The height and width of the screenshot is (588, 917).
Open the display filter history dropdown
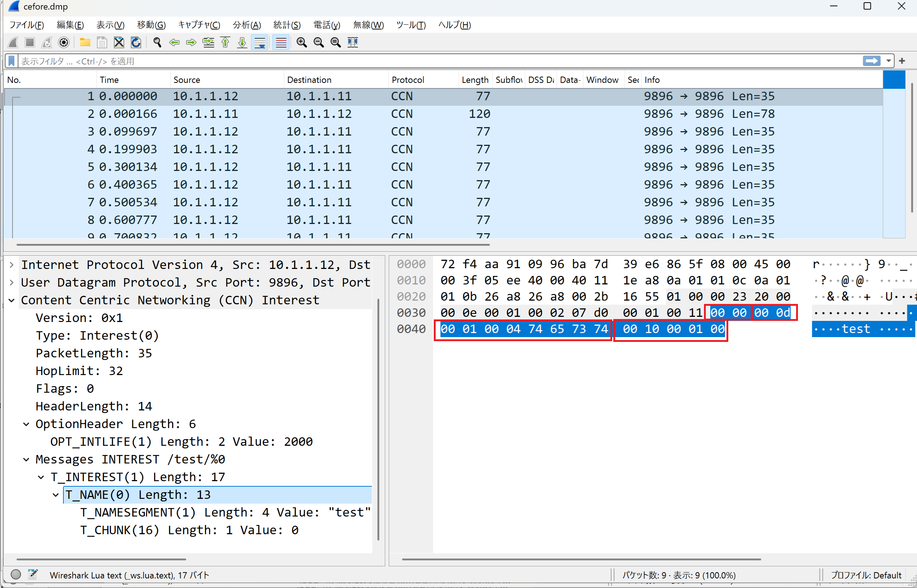click(888, 61)
